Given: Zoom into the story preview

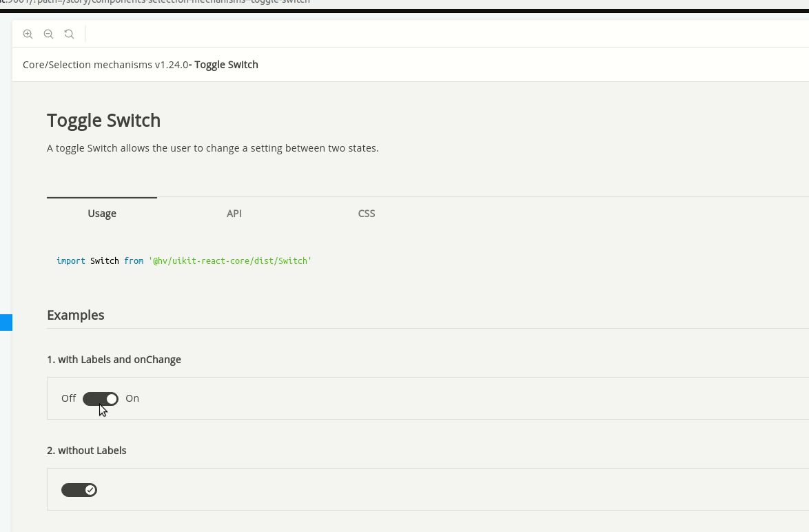Looking at the screenshot, I should [x=28, y=34].
